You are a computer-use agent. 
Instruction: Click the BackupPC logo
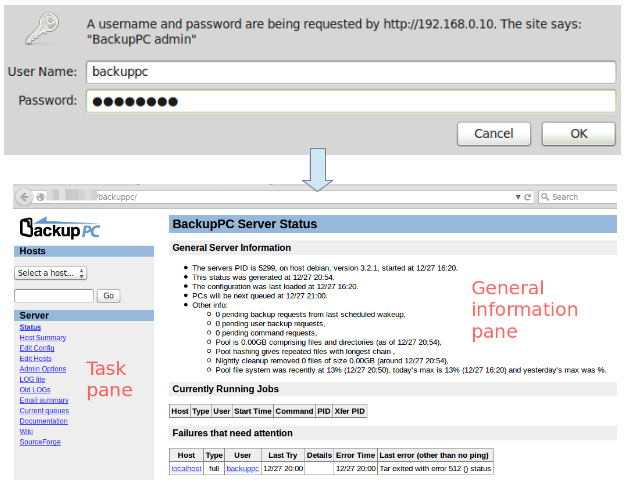pyautogui.click(x=60, y=228)
